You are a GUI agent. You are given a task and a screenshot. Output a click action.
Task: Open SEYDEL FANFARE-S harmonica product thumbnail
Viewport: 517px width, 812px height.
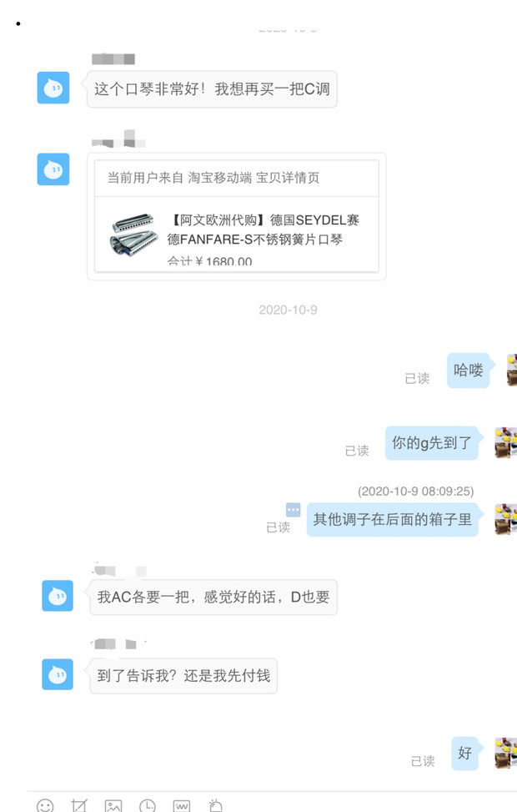pos(133,235)
